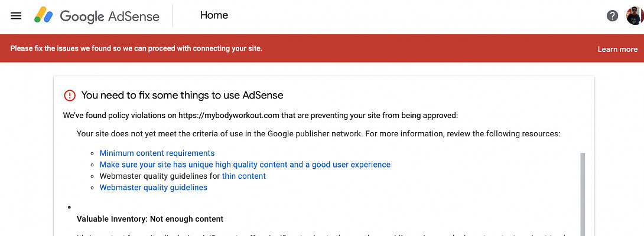Click the Google AdSense colored logo icon
The width and height of the screenshot is (644, 236).
[x=44, y=15]
